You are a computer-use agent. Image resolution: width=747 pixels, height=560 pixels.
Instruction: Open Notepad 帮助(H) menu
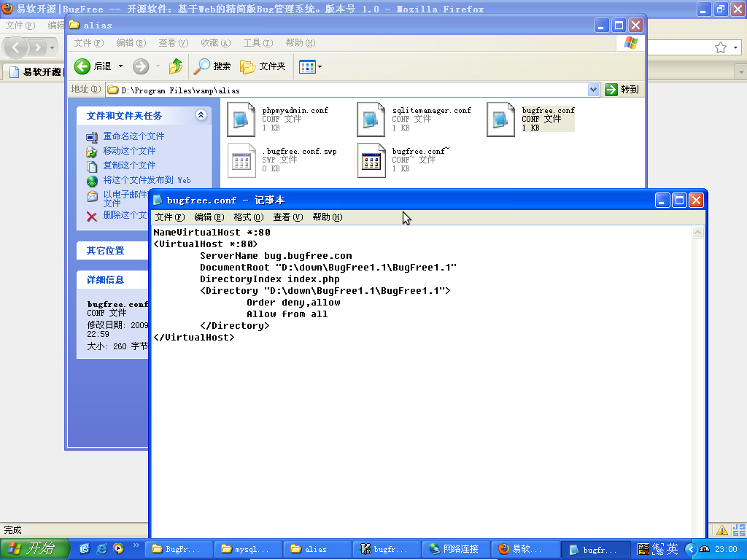[x=328, y=217]
